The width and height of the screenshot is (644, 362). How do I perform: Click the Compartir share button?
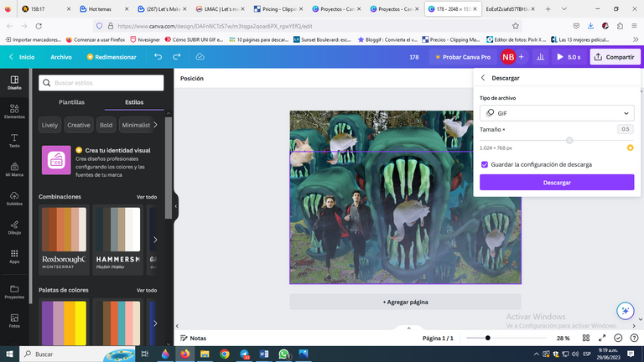tap(615, 57)
